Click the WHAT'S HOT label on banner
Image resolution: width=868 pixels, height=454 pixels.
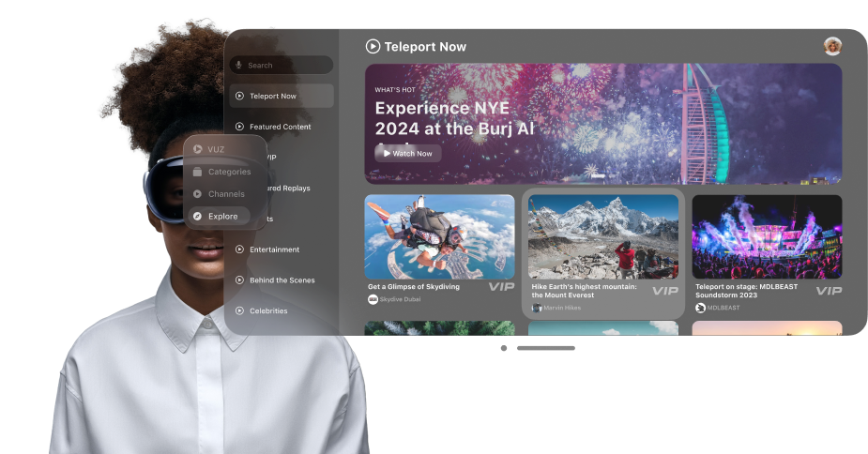coord(395,90)
